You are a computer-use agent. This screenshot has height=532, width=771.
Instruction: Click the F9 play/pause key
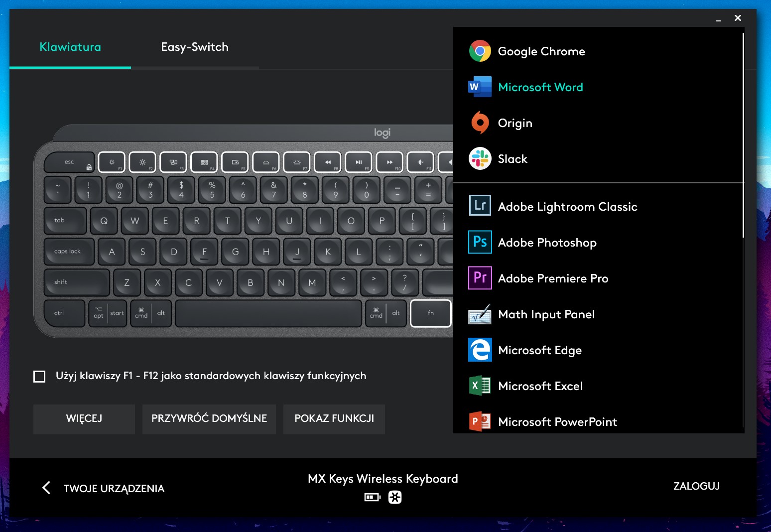[x=359, y=162]
